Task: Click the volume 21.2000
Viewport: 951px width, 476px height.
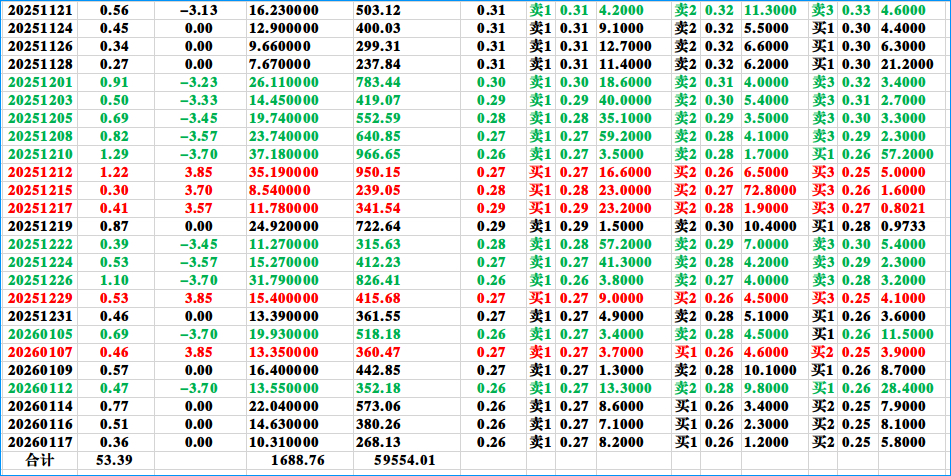Action: pyautogui.click(x=907, y=64)
